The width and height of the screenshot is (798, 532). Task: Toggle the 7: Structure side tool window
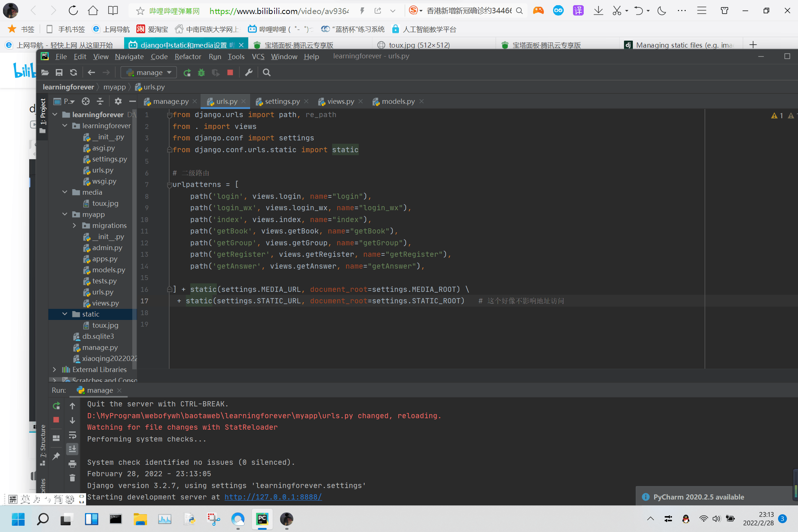43,444
